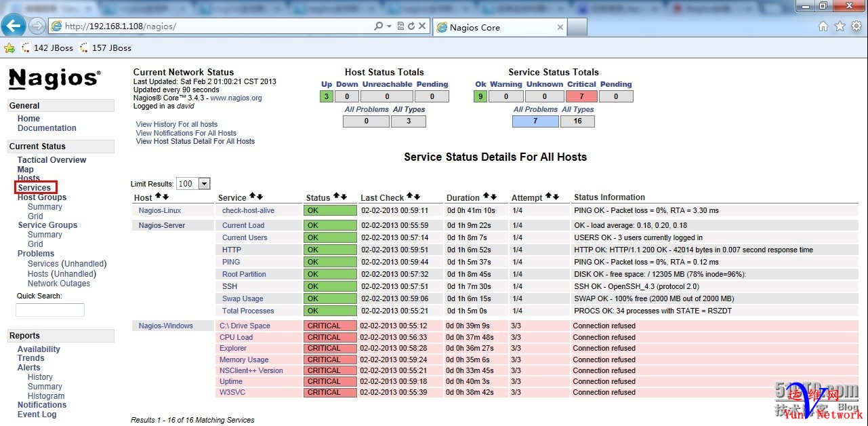Sort Duration column ascending with up arrow
Viewport: 868px width, 426px height.
pyautogui.click(x=485, y=197)
